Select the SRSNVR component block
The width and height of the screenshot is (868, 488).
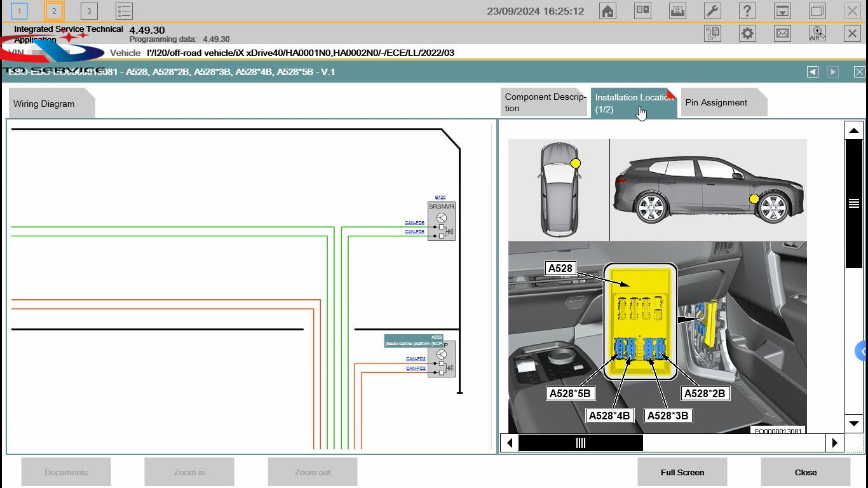442,221
